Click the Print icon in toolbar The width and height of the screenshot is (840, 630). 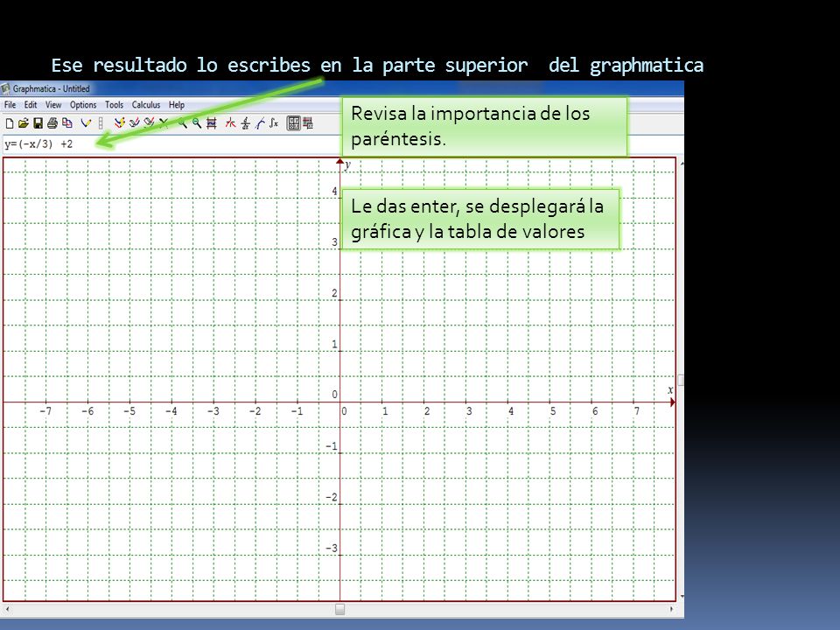(52, 123)
